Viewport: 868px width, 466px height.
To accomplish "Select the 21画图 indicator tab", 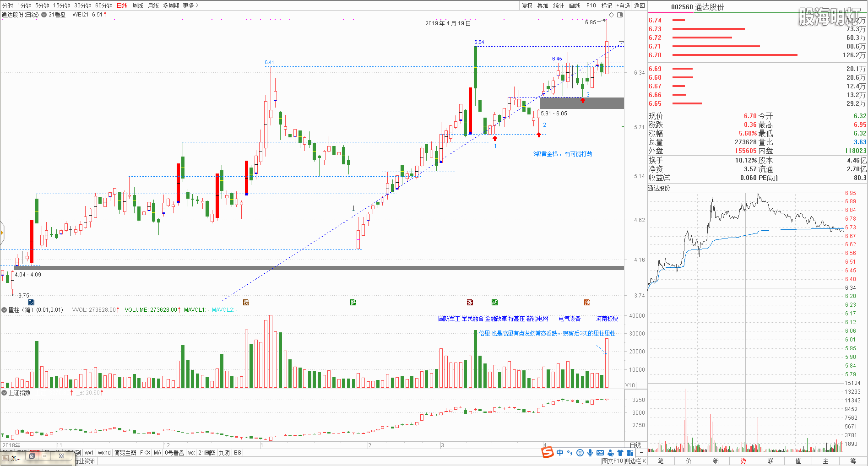I will pos(207,453).
